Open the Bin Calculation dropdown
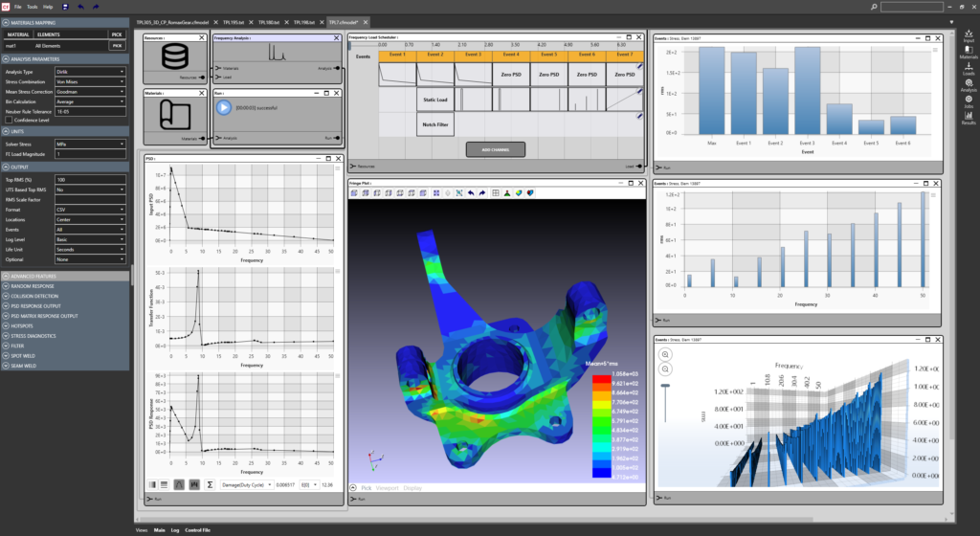980x536 pixels. [x=91, y=101]
